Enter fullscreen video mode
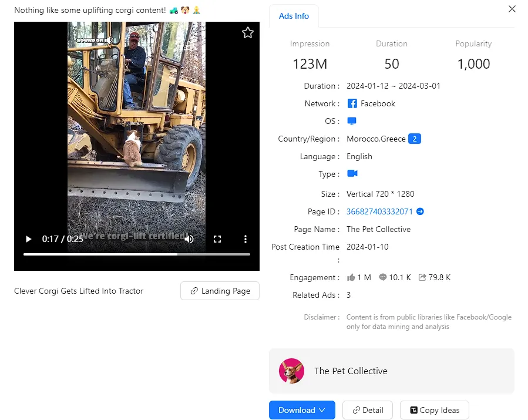528x420 pixels. click(x=217, y=239)
